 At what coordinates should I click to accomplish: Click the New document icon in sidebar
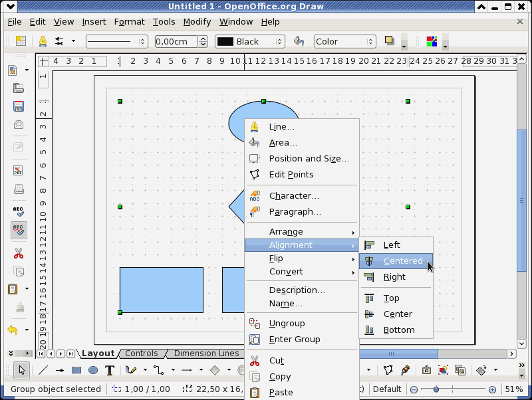coord(13,70)
